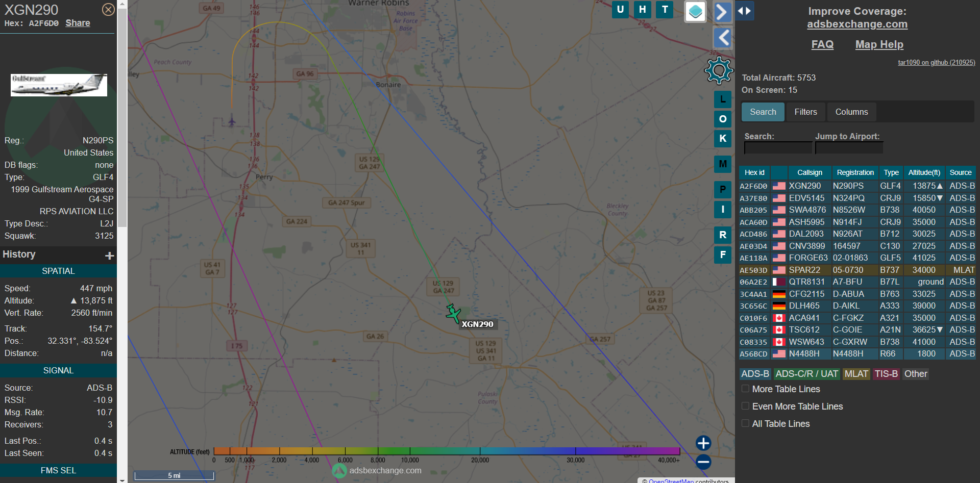
Task: Zoom out with the minus button
Action: pos(703,462)
